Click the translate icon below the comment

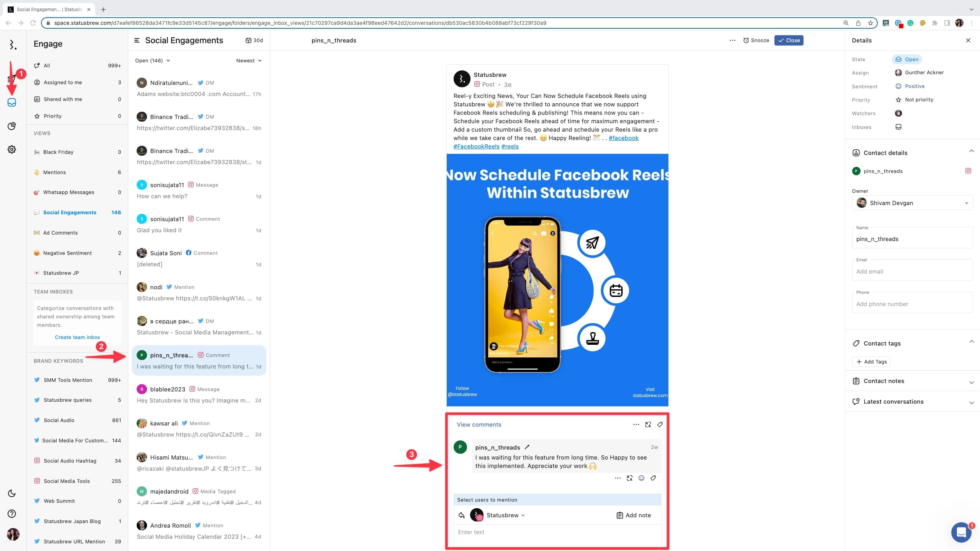[629, 478]
